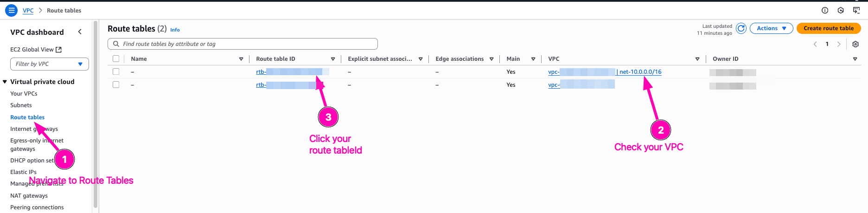Click the refresh route tables icon
868x213 pixels.
(741, 29)
